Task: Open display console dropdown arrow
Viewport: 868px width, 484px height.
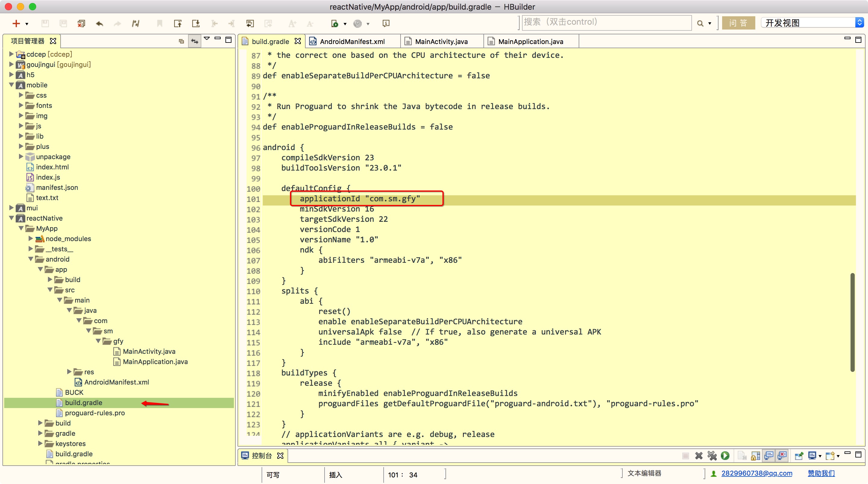Action: (820, 456)
